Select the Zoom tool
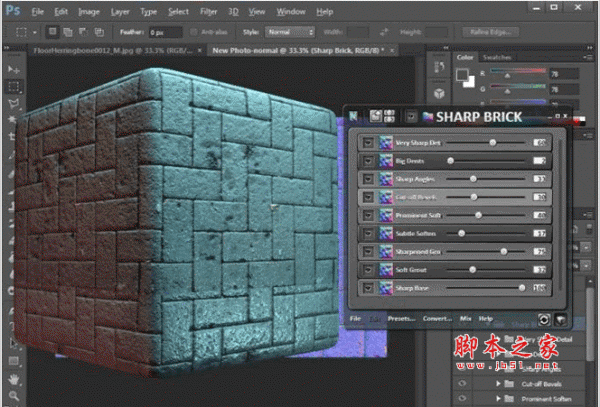 [14, 396]
